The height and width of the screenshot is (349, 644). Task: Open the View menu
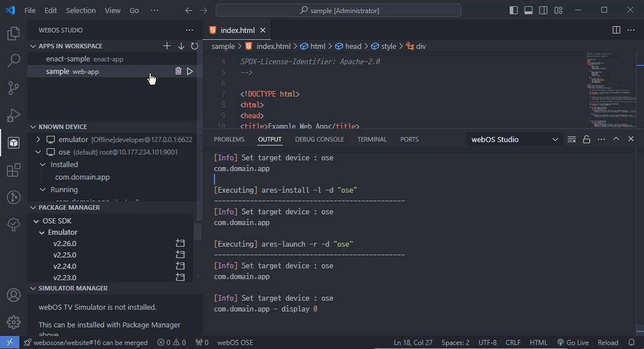[x=113, y=10]
